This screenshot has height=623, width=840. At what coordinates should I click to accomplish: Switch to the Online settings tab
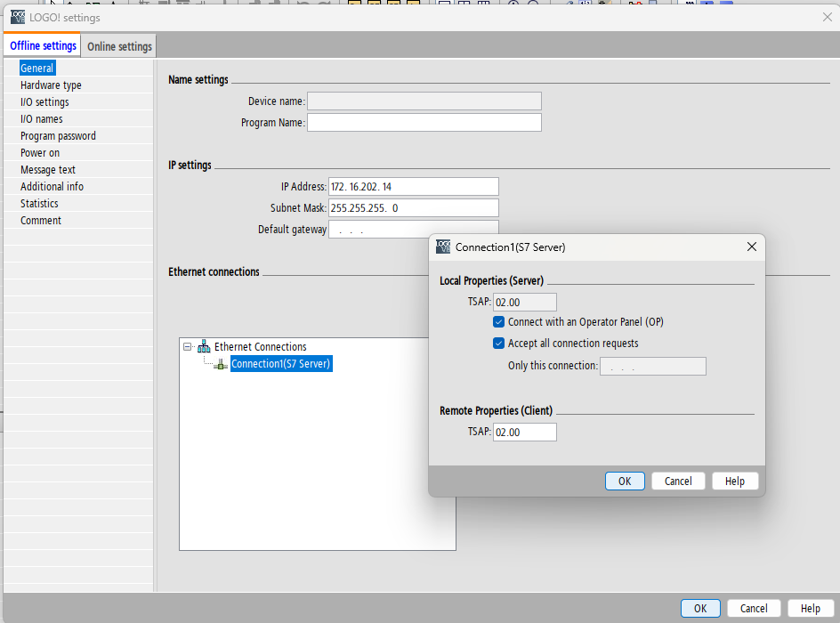pos(119,46)
